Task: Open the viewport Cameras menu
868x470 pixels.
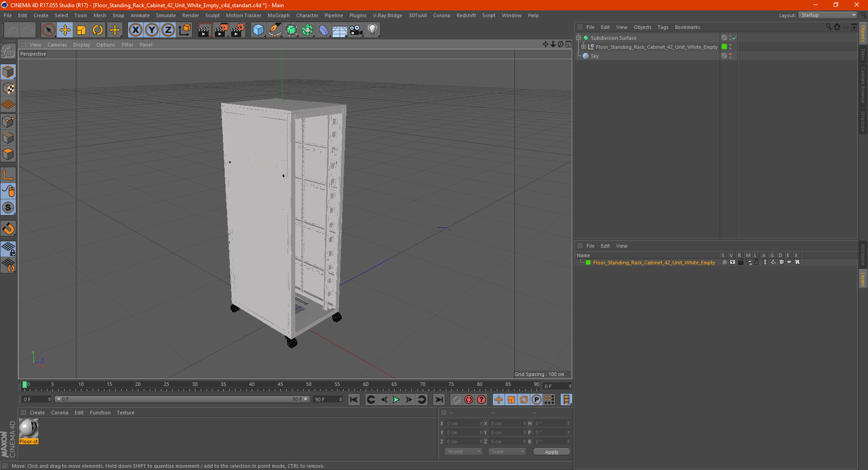Action: tap(57, 45)
